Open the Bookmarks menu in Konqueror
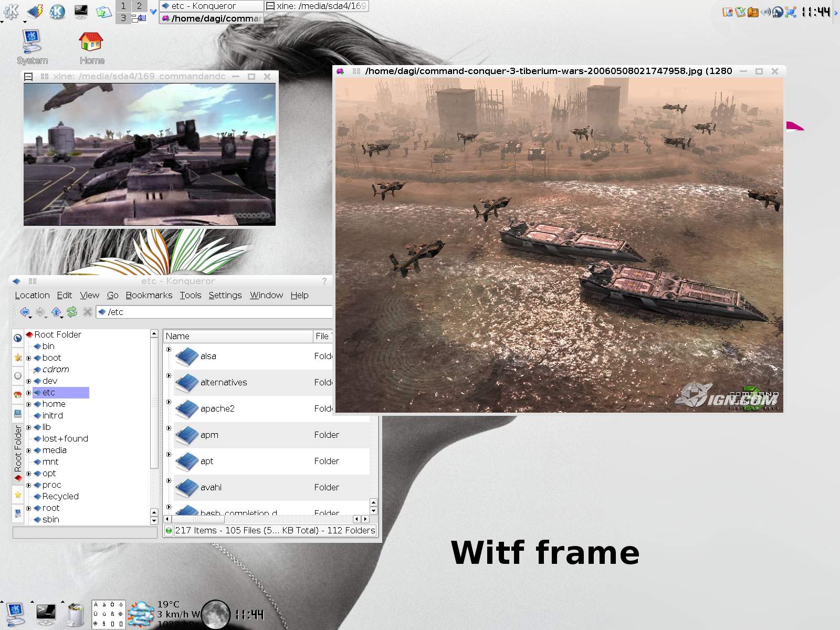The width and height of the screenshot is (840, 630). click(149, 295)
